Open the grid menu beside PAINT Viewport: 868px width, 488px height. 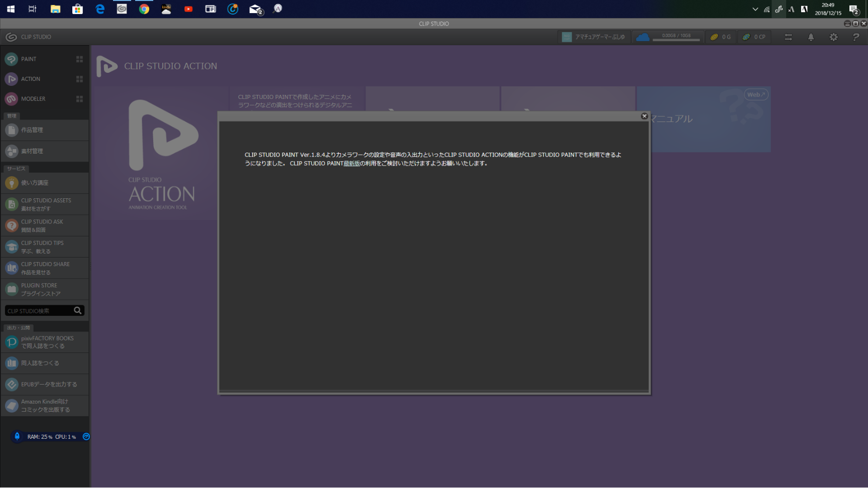(79, 59)
